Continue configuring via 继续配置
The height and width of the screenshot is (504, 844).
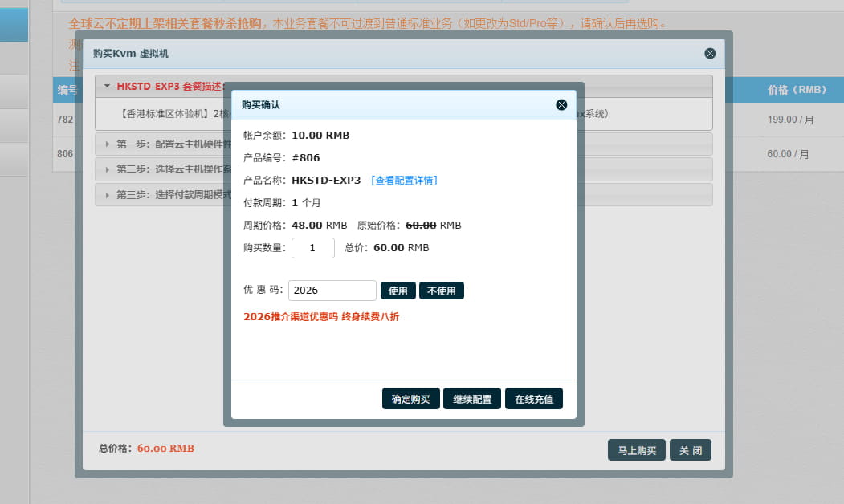(x=471, y=398)
